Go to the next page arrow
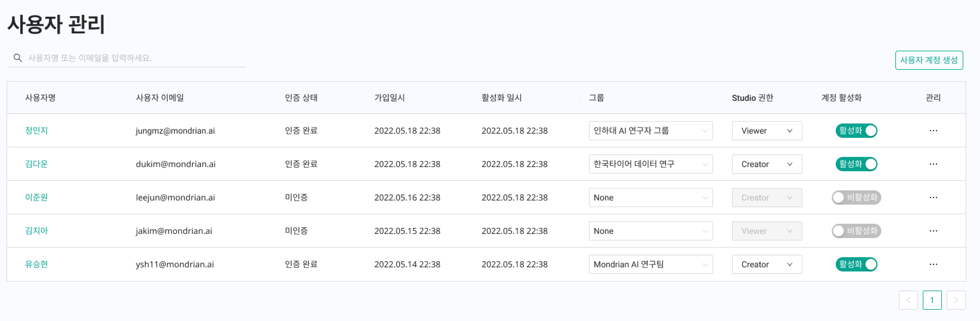980x321 pixels. 955,300
